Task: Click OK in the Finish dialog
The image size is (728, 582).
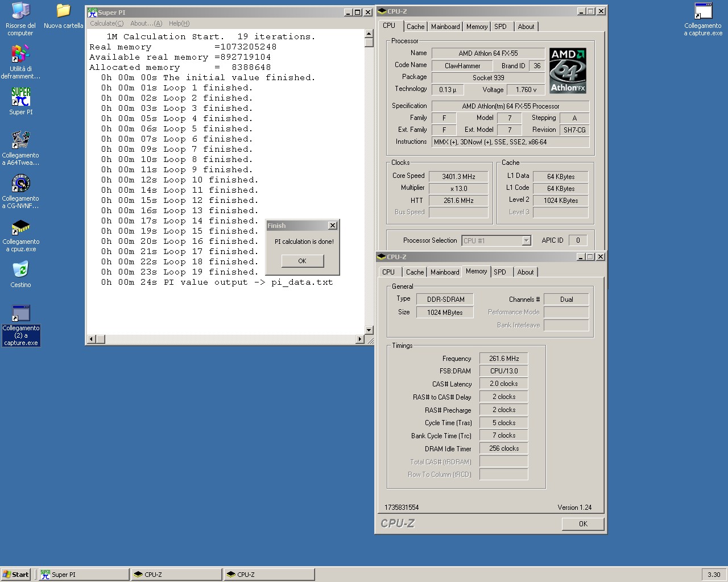Action: 302,261
